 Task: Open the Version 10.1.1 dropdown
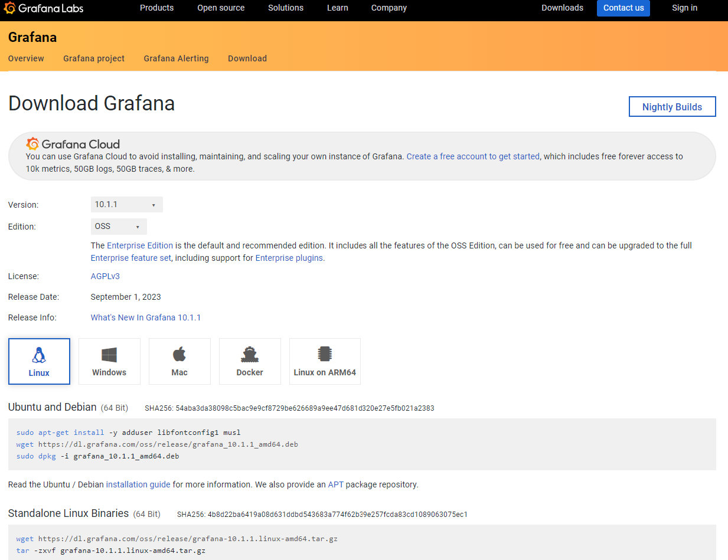127,205
